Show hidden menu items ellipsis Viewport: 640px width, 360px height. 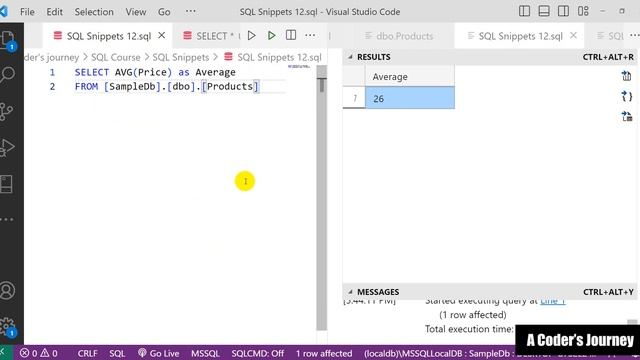[191, 11]
